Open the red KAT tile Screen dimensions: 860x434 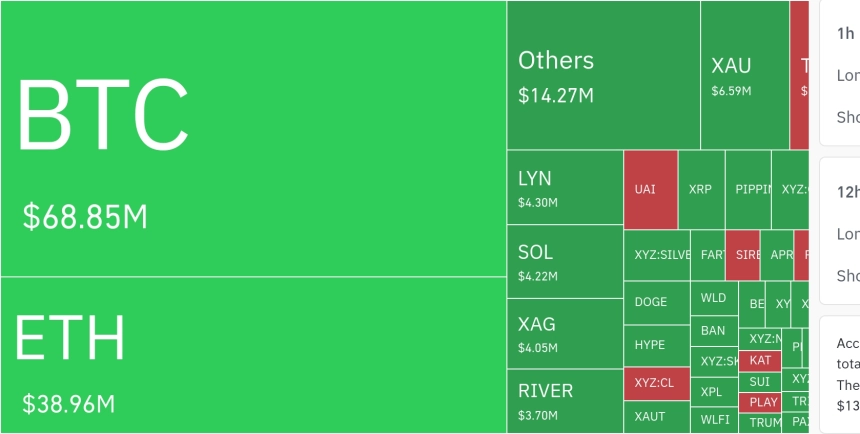[760, 360]
